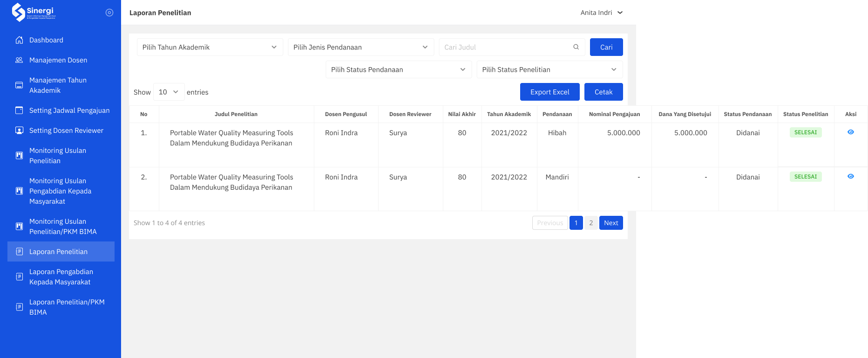Click Laporan Pengabdian Kepada Masyarakat icon

[19, 277]
